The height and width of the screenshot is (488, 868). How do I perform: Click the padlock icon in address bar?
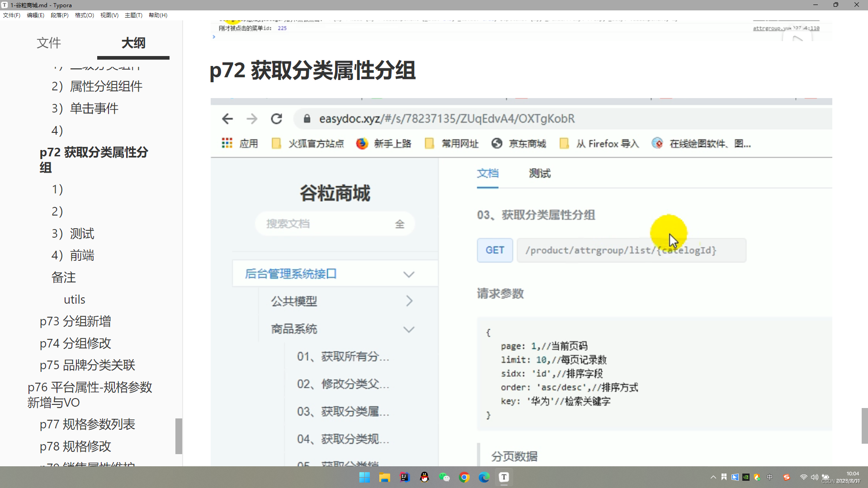tap(307, 119)
